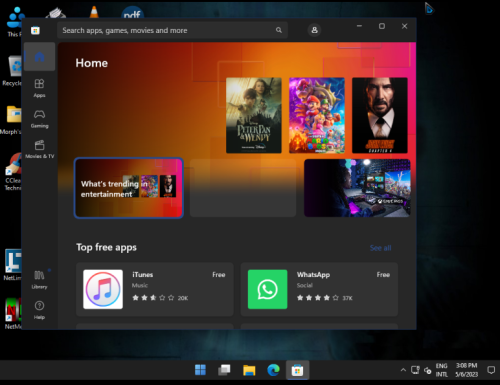Open the John Wick Chapter 4 poster
The width and height of the screenshot is (500, 385).
click(380, 115)
